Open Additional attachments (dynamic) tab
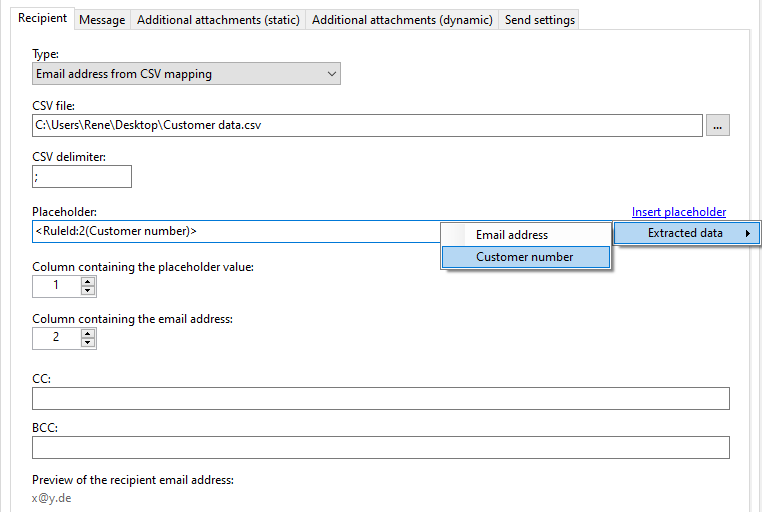Image resolution: width=762 pixels, height=512 pixels. tap(402, 20)
